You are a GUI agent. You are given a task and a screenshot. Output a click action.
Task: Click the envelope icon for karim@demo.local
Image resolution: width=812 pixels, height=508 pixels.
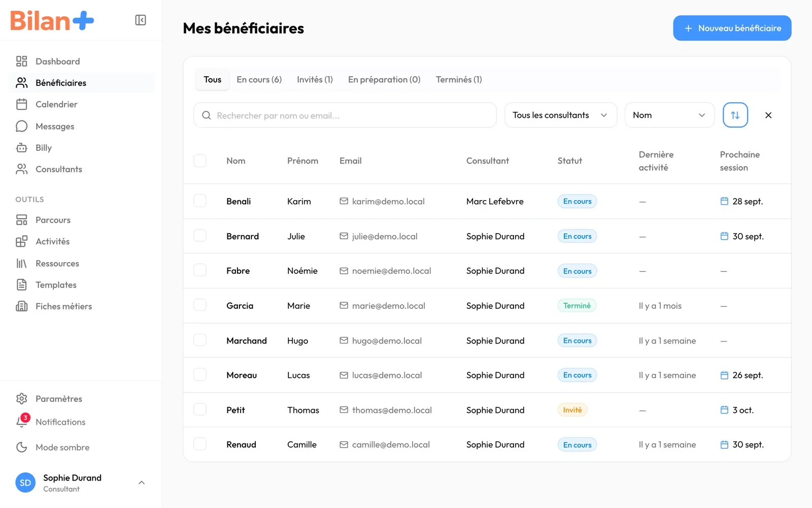coord(344,201)
